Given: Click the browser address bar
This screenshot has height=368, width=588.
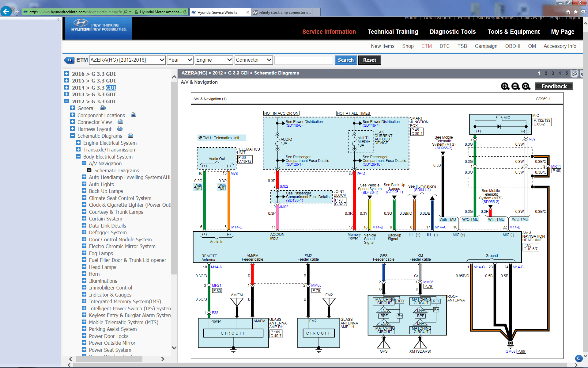Looking at the screenshot, I should [75, 12].
